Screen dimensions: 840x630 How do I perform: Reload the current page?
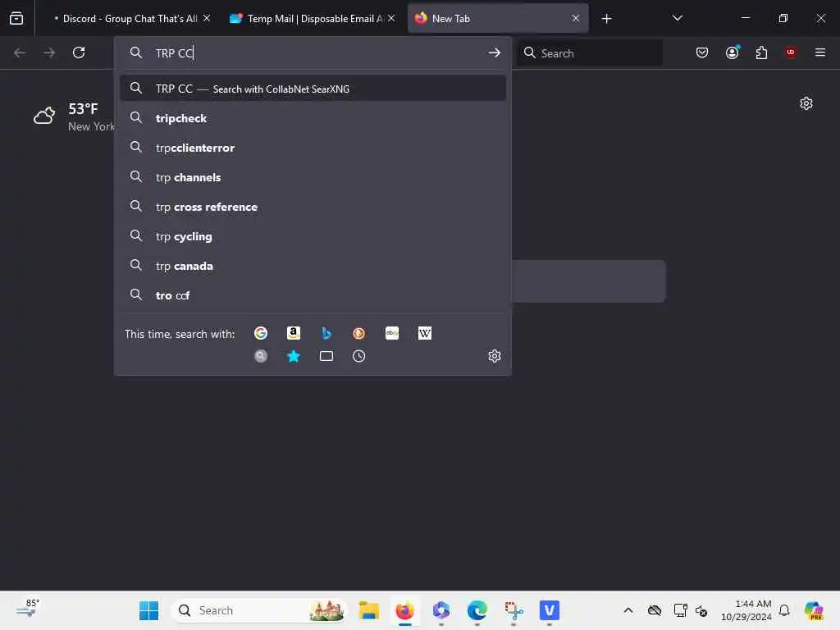pyautogui.click(x=79, y=52)
